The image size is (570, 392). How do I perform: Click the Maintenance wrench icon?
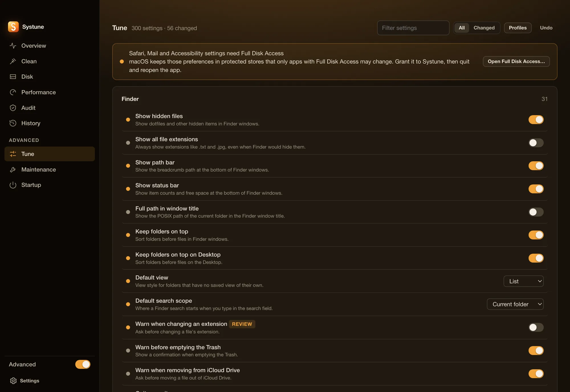point(13,170)
